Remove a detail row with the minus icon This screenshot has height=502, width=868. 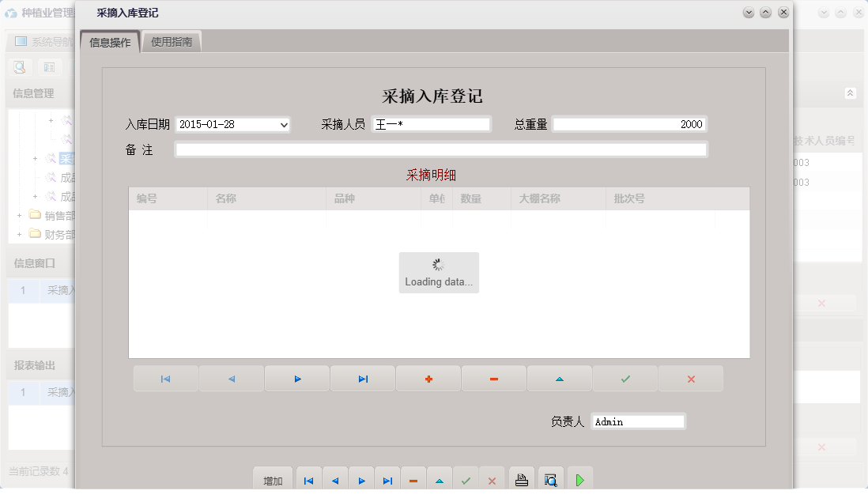pos(493,378)
